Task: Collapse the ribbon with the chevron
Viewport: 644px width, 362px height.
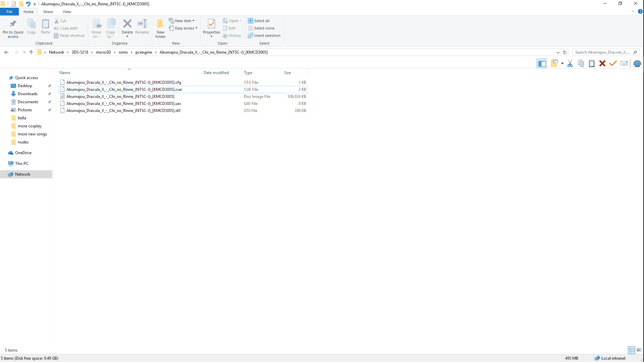Action: point(633,11)
